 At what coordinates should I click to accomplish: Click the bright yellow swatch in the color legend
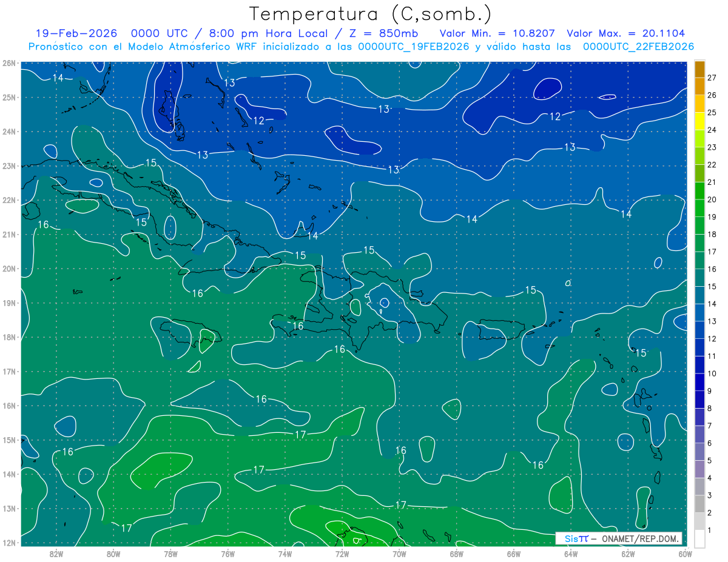click(699, 121)
